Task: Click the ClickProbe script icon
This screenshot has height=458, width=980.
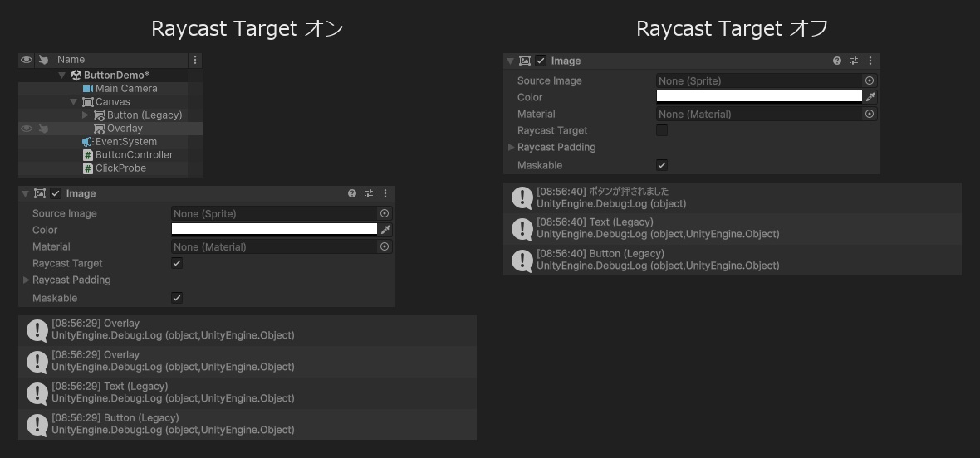Action: [87, 168]
